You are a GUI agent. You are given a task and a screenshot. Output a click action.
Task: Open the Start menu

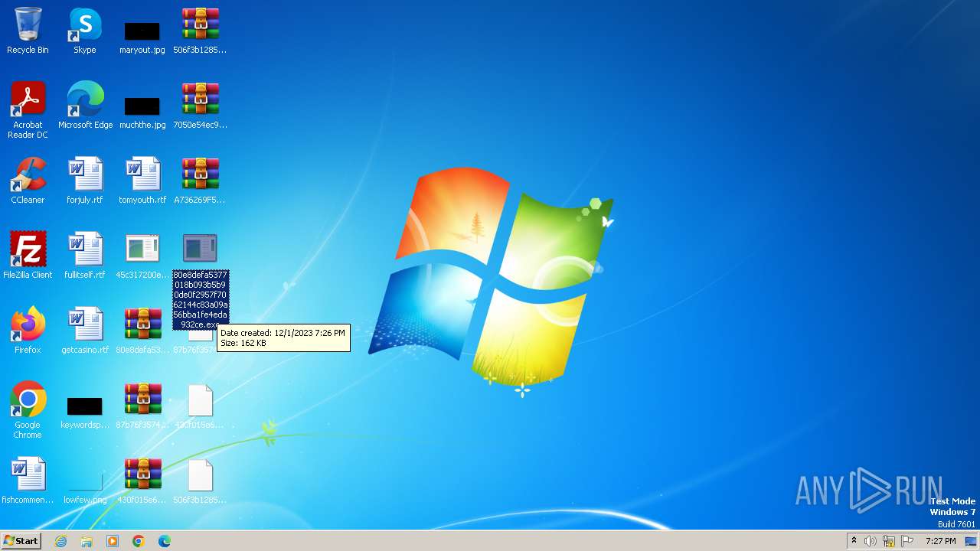click(x=21, y=540)
